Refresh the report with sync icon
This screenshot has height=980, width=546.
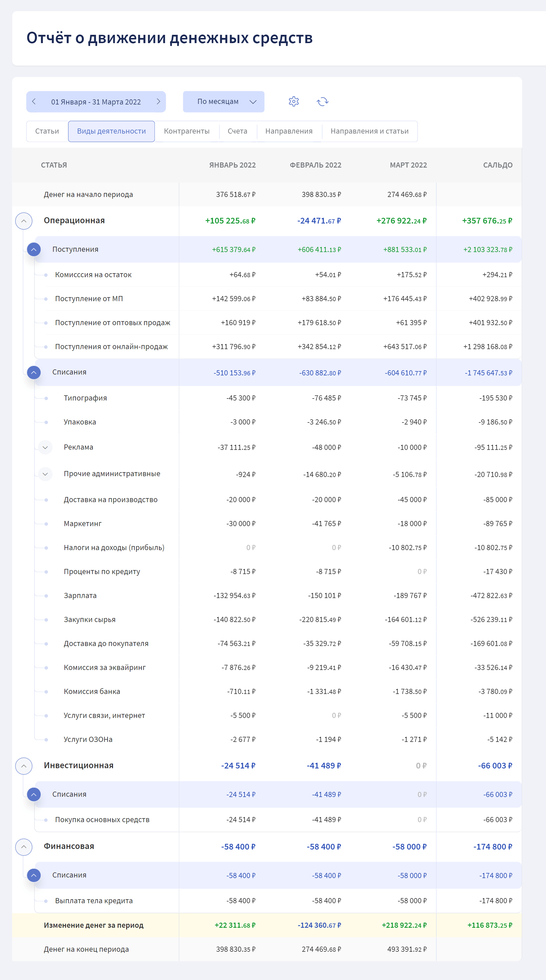[x=322, y=102]
